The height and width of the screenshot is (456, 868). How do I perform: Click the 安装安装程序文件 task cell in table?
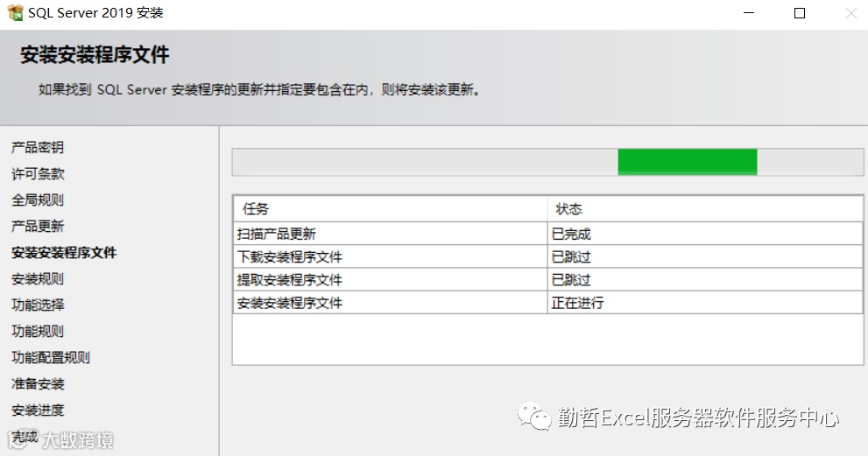click(x=390, y=303)
